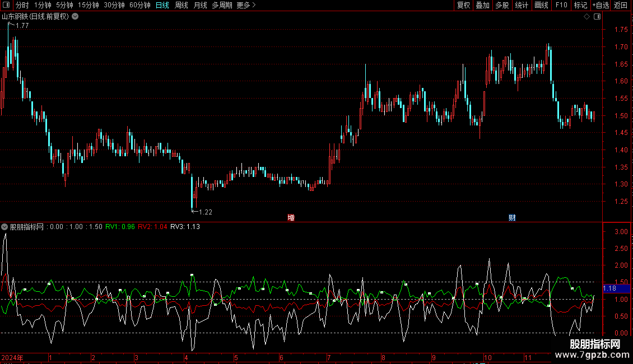Click the 山东钢铁(日线.前复权) title
This screenshot has width=633, height=364.
(x=35, y=17)
